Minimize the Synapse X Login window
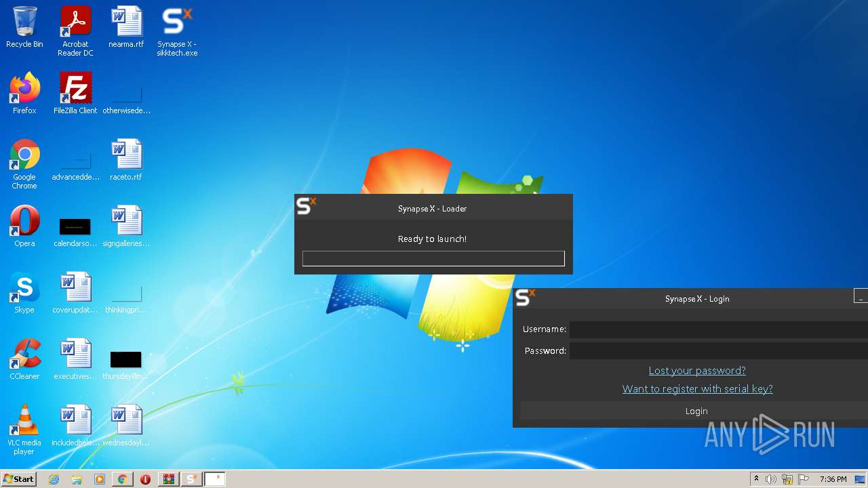Viewport: 868px width, 488px height. click(861, 296)
